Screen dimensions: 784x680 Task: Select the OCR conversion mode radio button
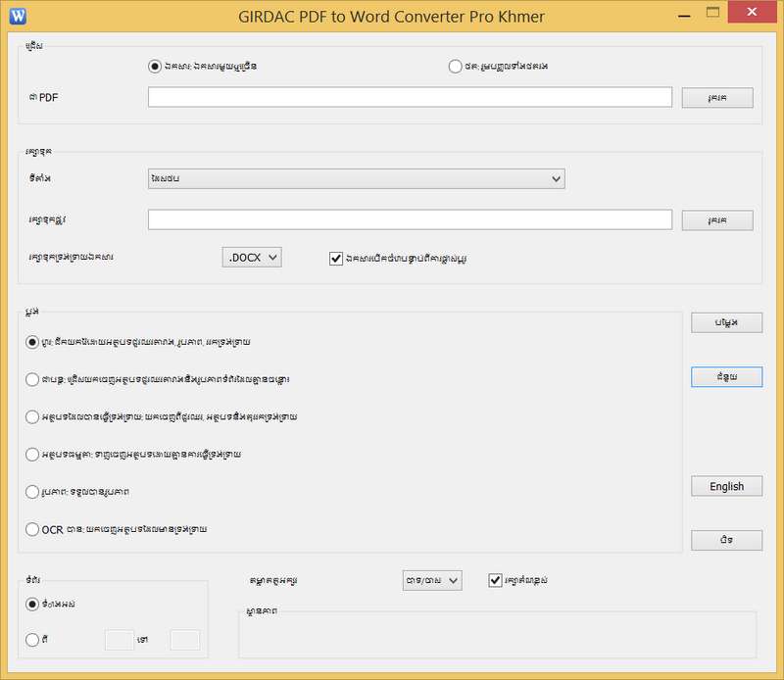pyautogui.click(x=33, y=529)
